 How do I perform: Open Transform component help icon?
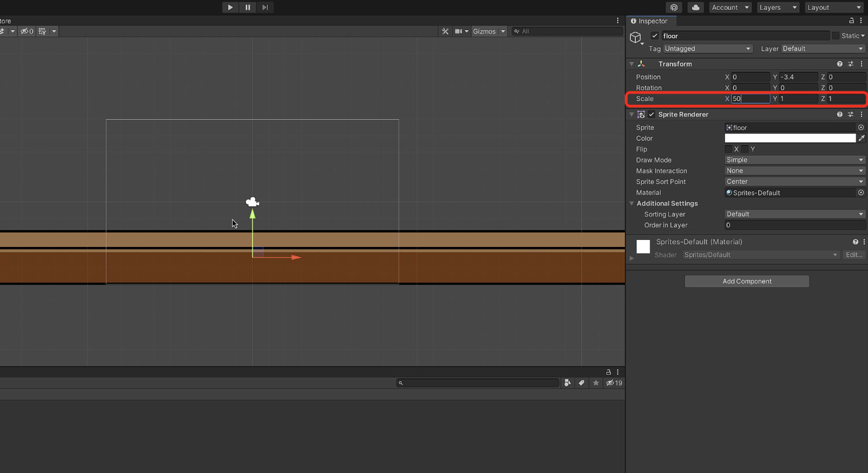point(840,64)
